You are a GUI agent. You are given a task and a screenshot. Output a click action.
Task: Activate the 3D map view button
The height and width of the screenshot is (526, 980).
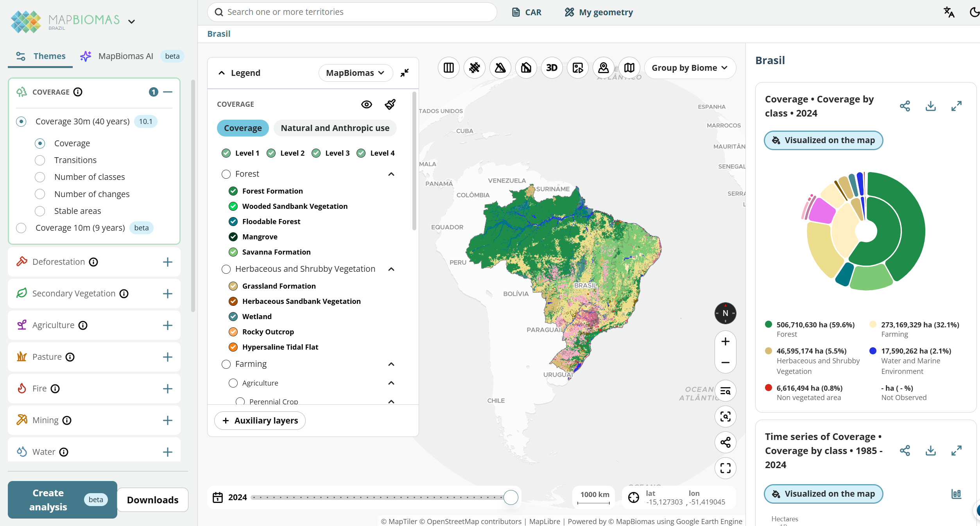click(x=552, y=68)
